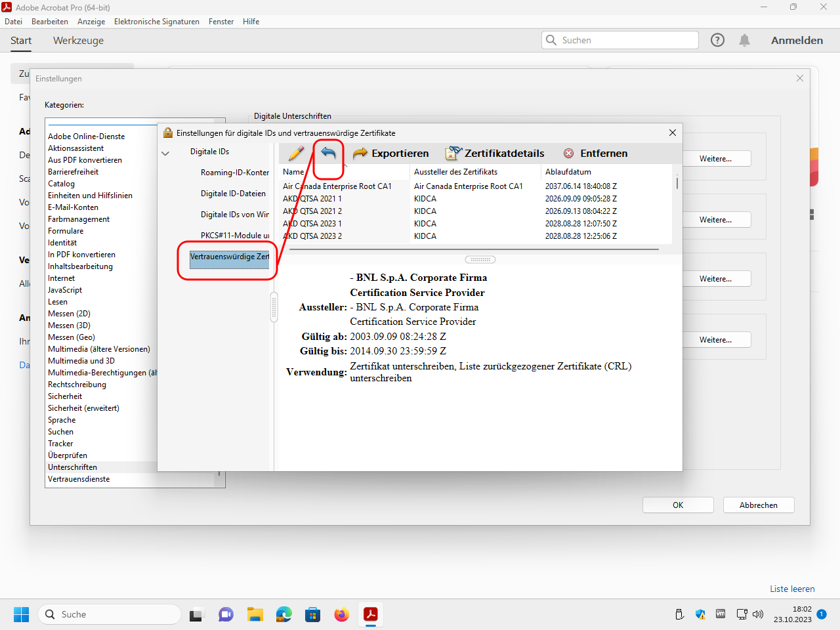
Task: Open the Bearbeiten menu
Action: coord(50,22)
